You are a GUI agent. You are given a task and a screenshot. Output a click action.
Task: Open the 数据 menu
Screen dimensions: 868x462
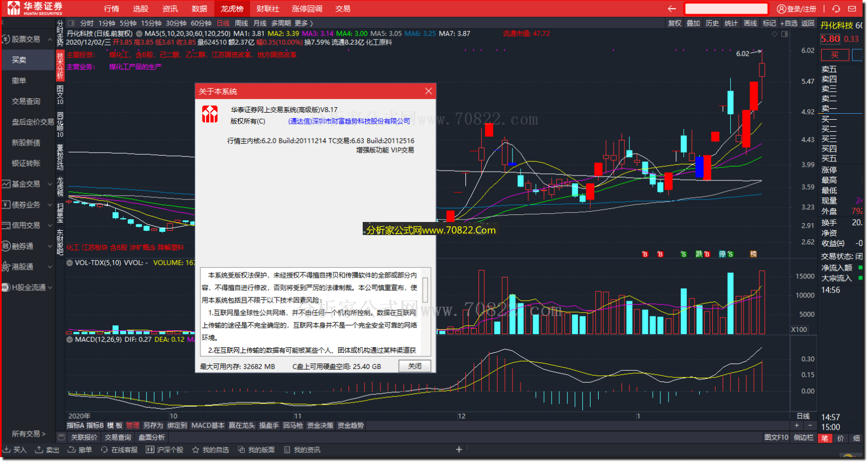pyautogui.click(x=199, y=9)
